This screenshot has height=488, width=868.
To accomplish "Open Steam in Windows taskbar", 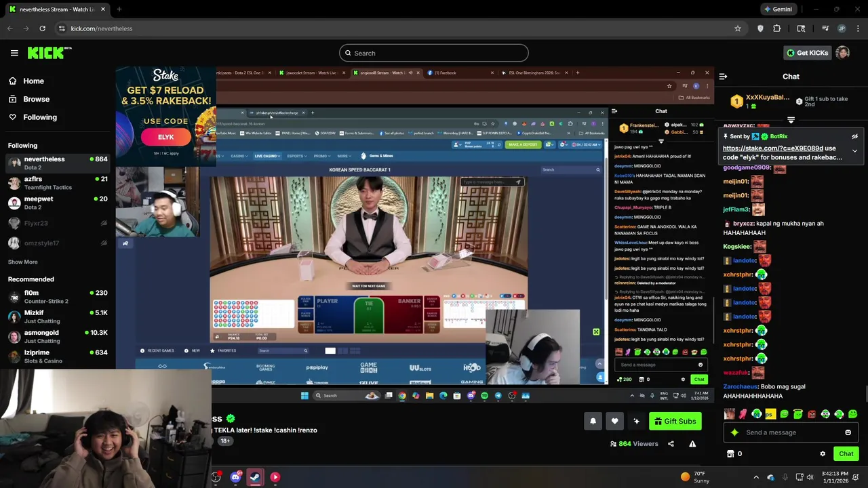I will (x=255, y=477).
